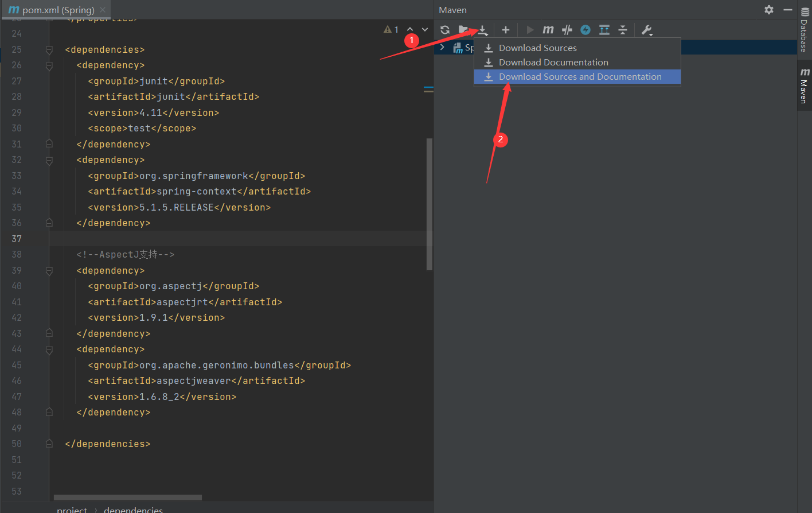Click aspectjrt artifactId line
Screen dimensions: 812x513
[185, 302]
